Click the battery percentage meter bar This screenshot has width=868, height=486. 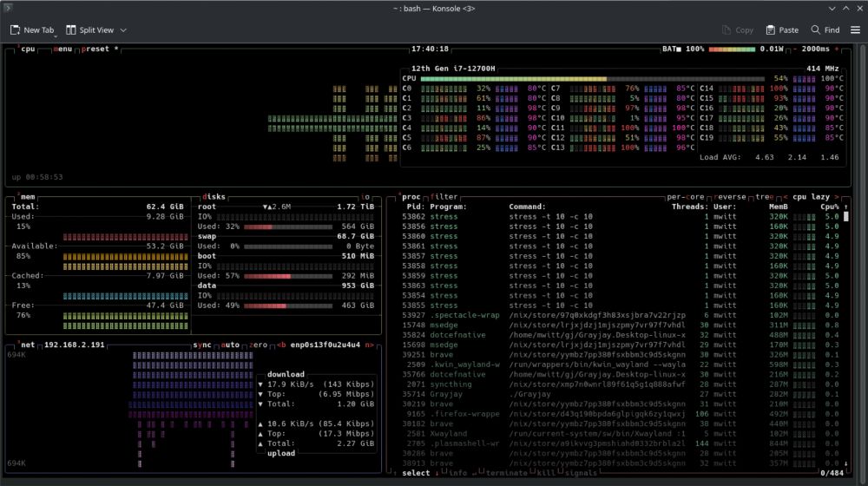coord(731,49)
